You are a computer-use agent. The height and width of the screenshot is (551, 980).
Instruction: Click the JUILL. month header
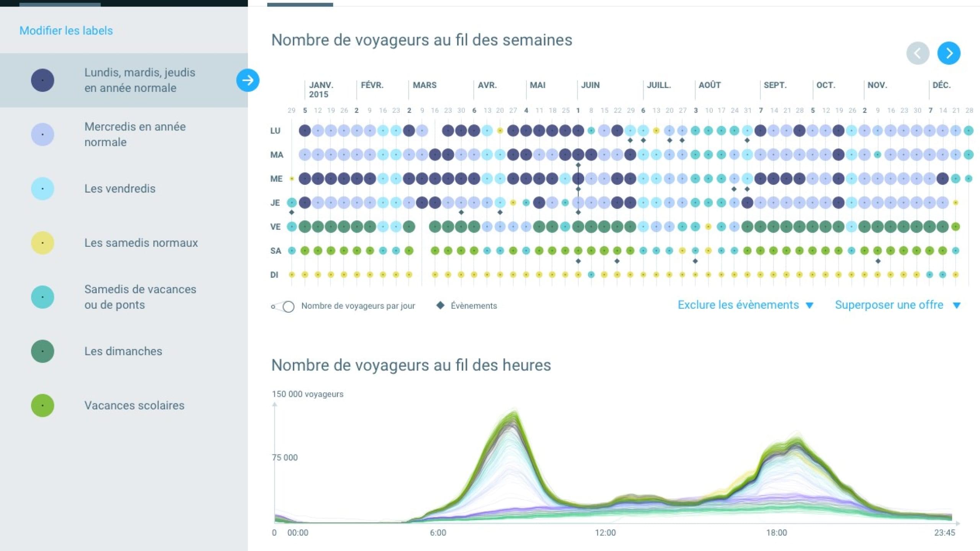coord(659,85)
